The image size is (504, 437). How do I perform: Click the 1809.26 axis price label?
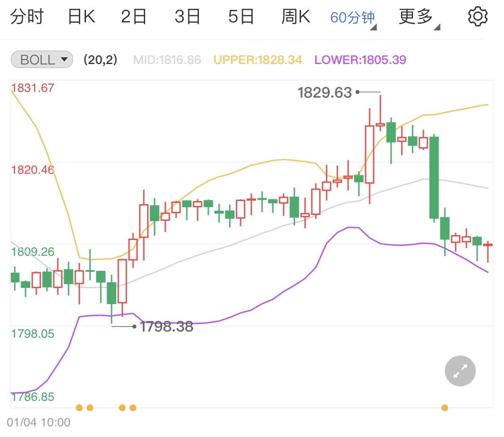click(33, 252)
